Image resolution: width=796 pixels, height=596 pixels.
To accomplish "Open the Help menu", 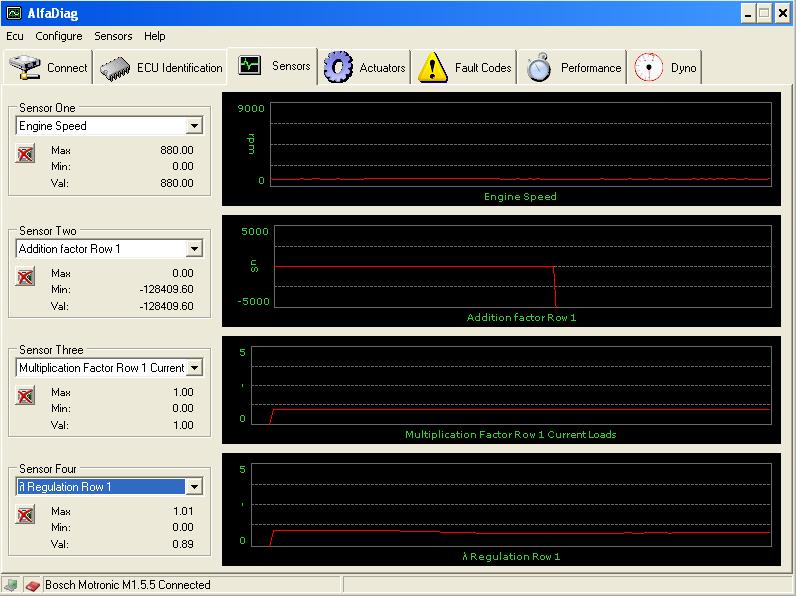I will 155,36.
